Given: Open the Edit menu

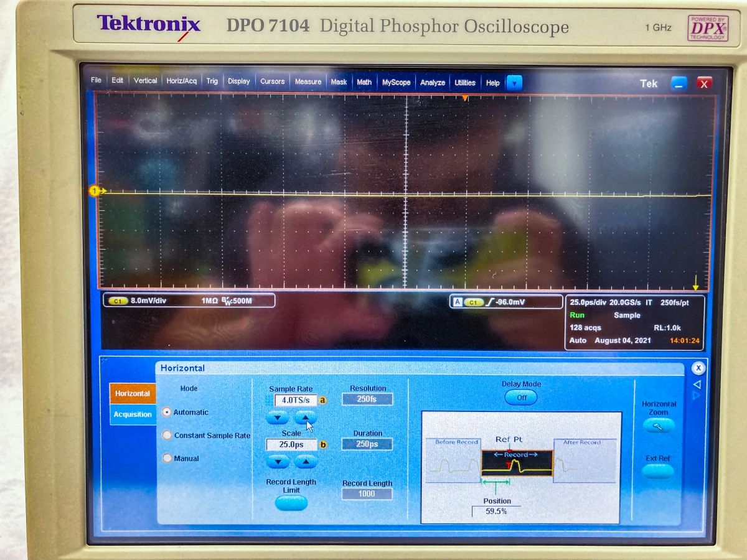Looking at the screenshot, I should coord(117,81).
